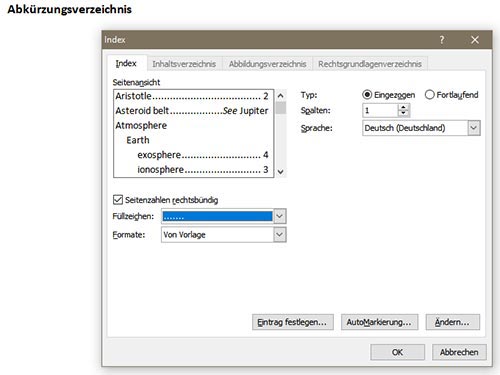Confirm the dialog with OK
The height and width of the screenshot is (375, 500).
397,352
